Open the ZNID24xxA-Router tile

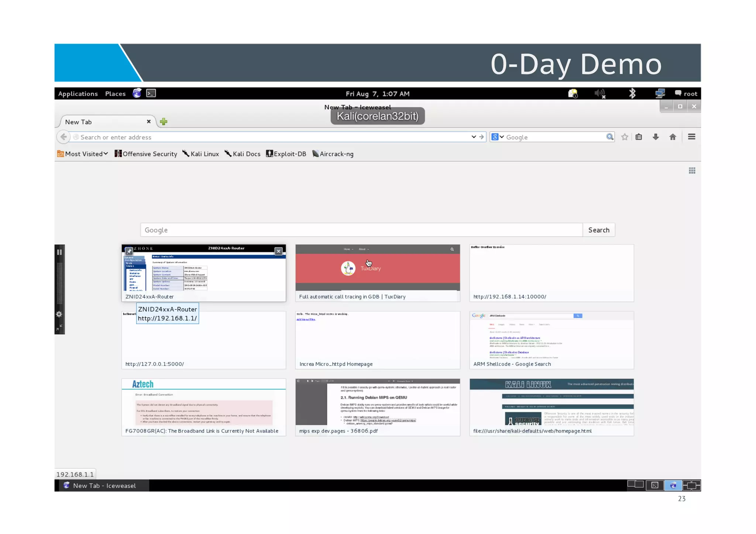tap(204, 273)
